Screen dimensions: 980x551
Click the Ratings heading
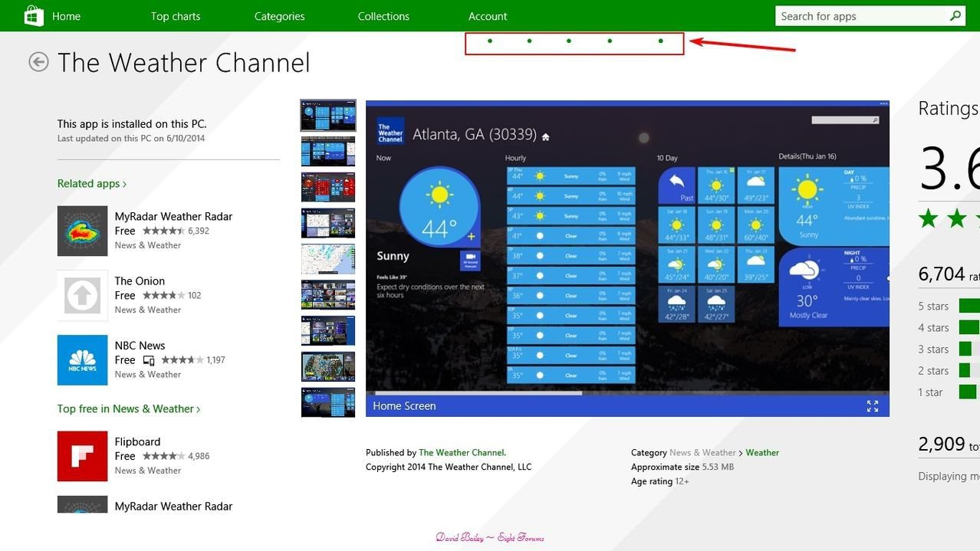click(949, 109)
